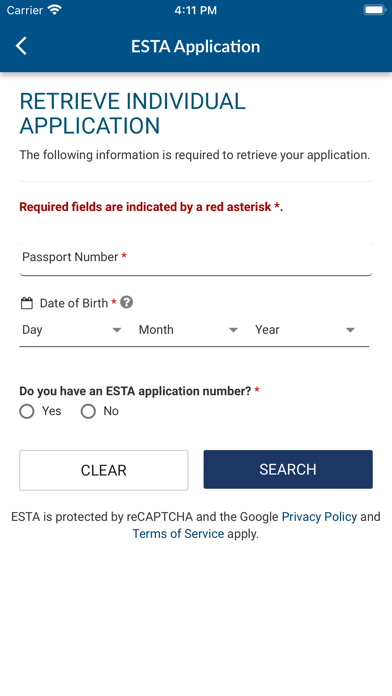Click the CLEAR button
Image resolution: width=392 pixels, height=696 pixels.
pos(103,470)
